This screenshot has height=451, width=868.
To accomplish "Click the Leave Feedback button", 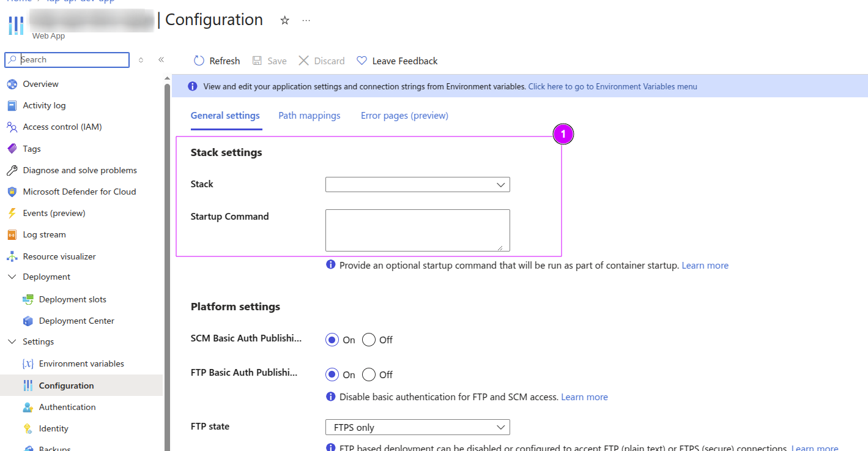I will tap(397, 61).
